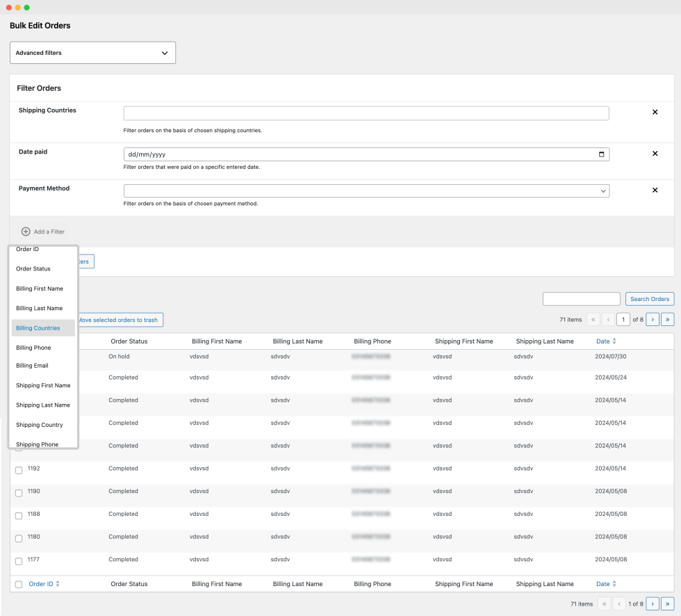
Task: Click the Search Orders button
Action: (649, 299)
